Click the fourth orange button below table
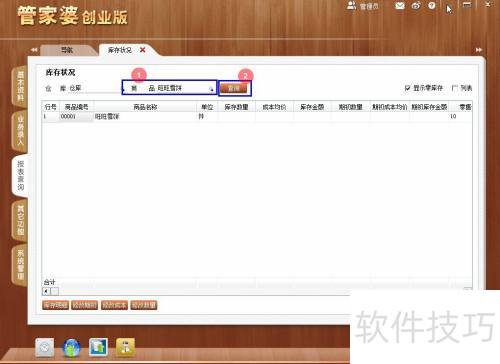Image resolution: width=500 pixels, height=364 pixels. point(144,305)
